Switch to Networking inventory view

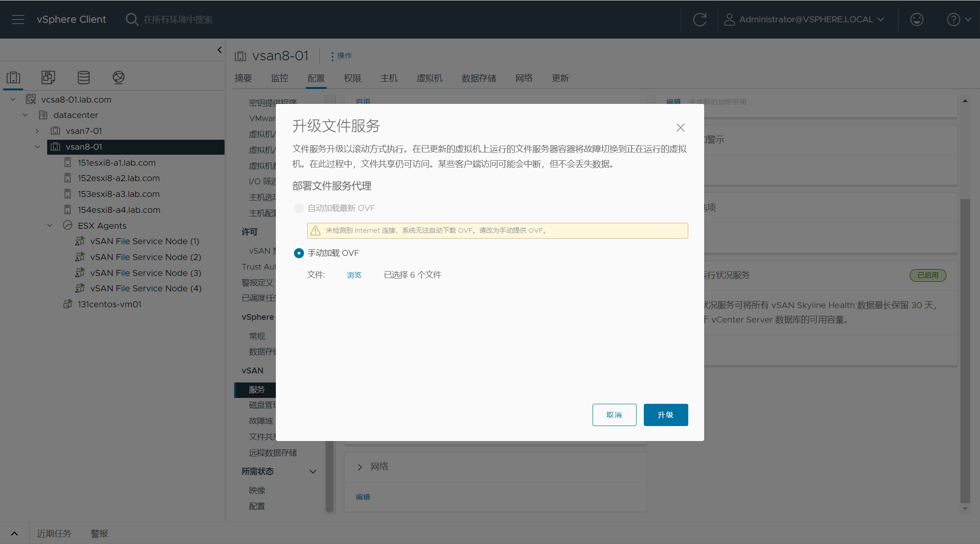tap(118, 78)
